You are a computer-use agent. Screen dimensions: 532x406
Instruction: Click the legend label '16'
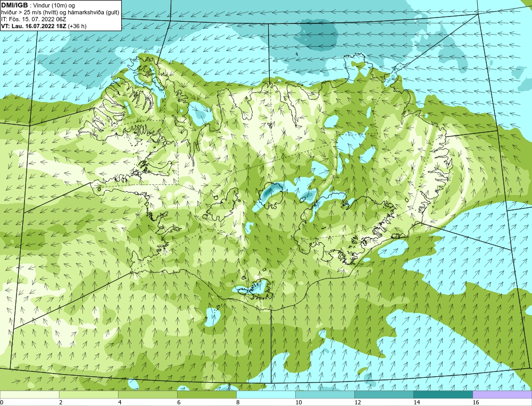point(475,402)
